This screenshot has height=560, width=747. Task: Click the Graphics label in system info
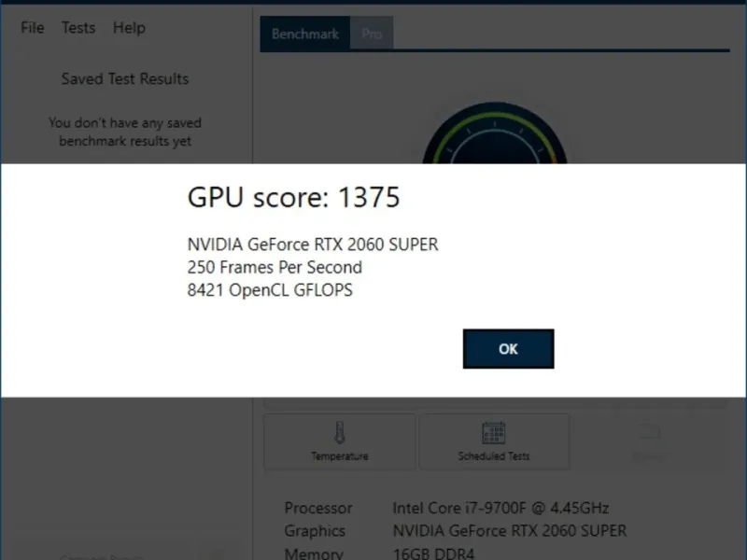[x=315, y=531]
